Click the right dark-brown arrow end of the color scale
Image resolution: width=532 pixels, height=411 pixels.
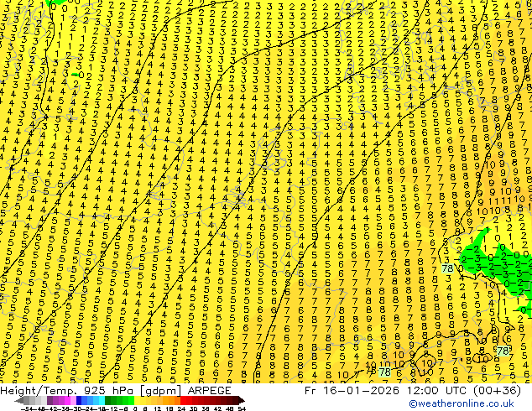[x=242, y=400]
